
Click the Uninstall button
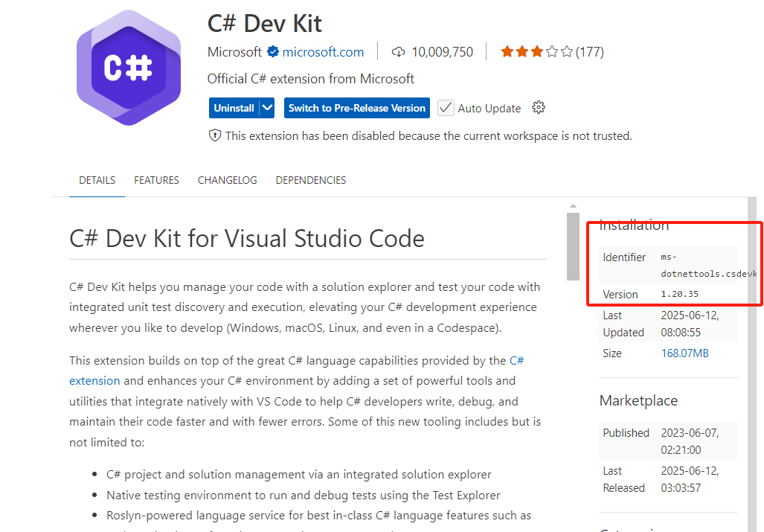(234, 108)
